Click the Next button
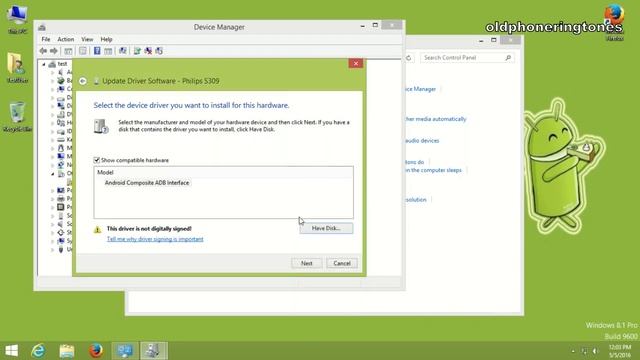 coord(307,263)
